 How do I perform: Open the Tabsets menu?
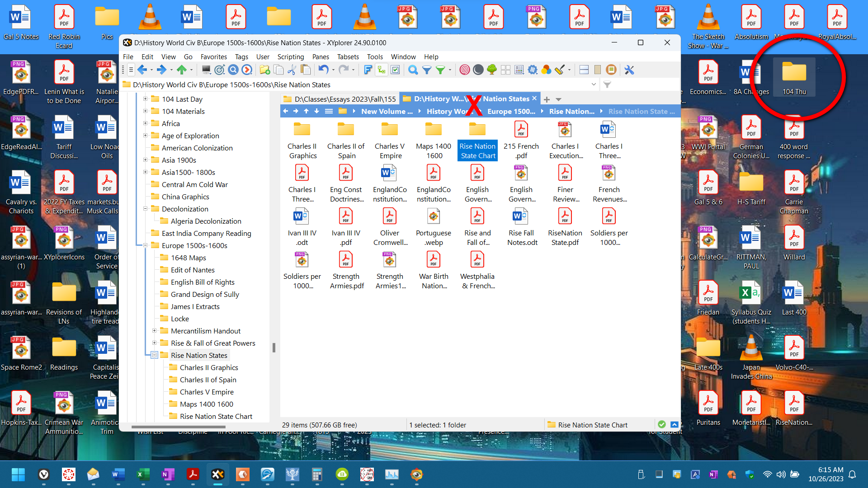point(348,56)
